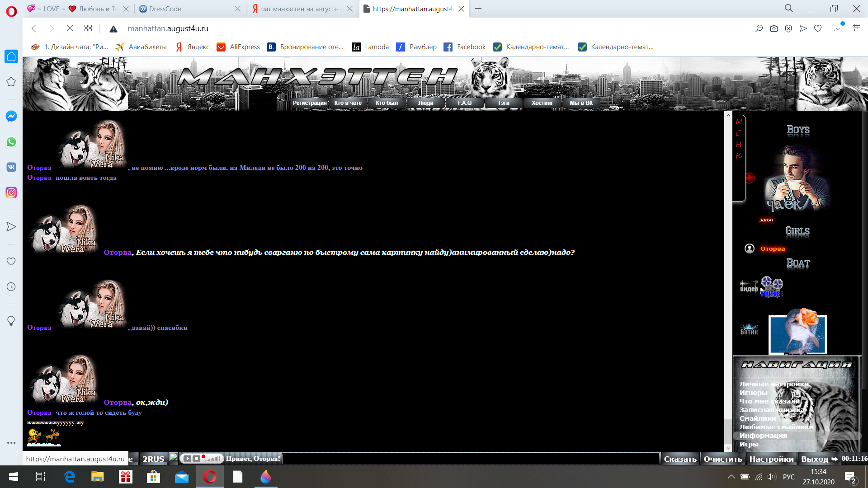Open Личные настройки in navigation
868x488 pixels.
[x=774, y=384]
